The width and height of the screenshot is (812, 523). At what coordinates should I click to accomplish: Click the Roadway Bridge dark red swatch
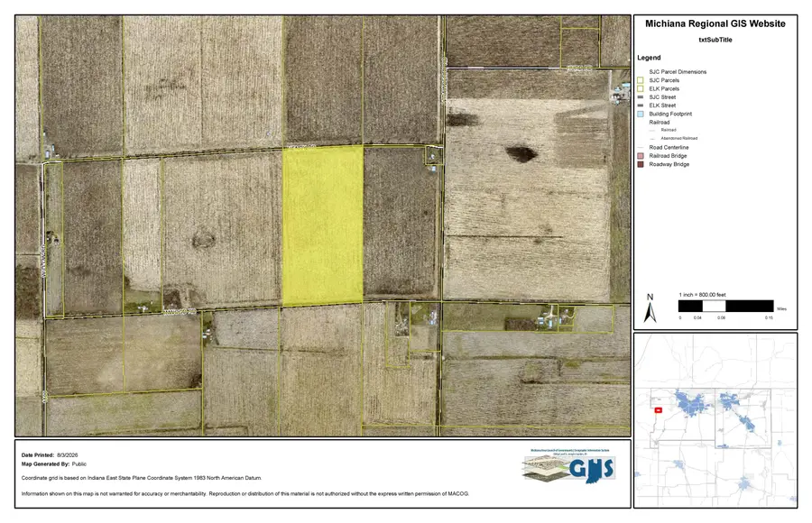point(640,164)
